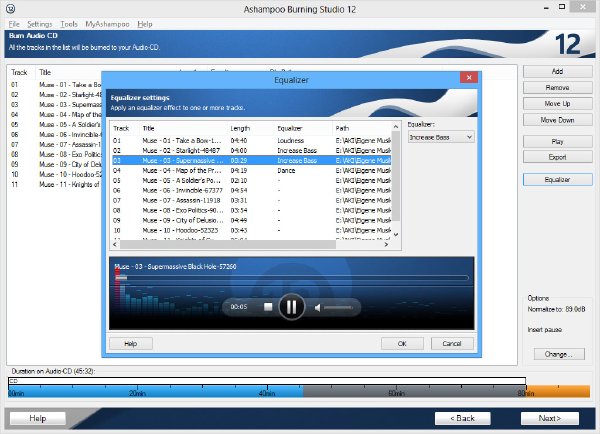
Task: Open the Tools menu
Action: tap(69, 24)
